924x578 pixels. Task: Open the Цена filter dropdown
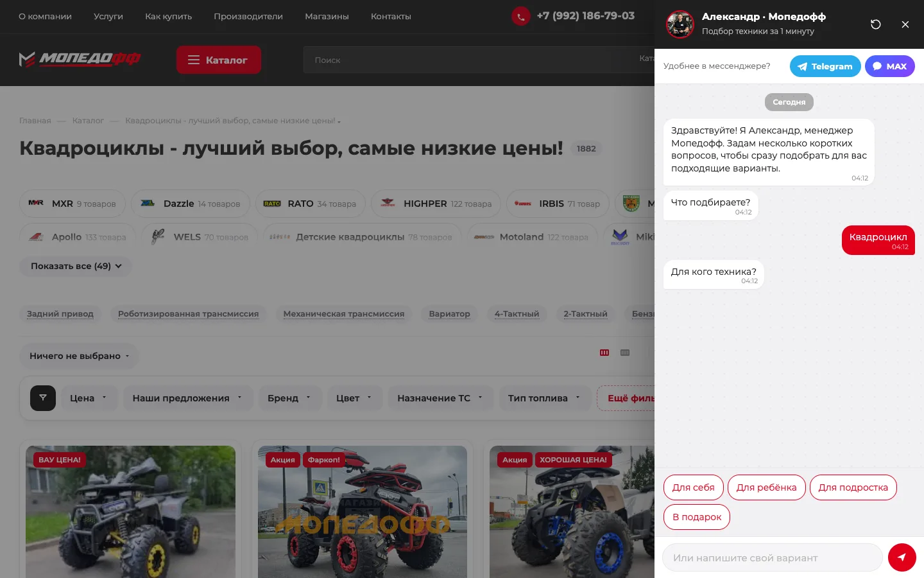point(89,398)
